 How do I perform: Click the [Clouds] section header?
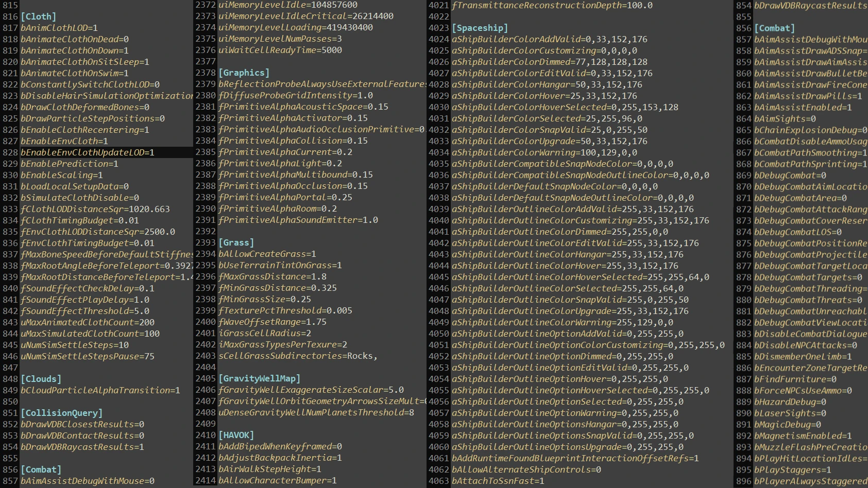41,379
